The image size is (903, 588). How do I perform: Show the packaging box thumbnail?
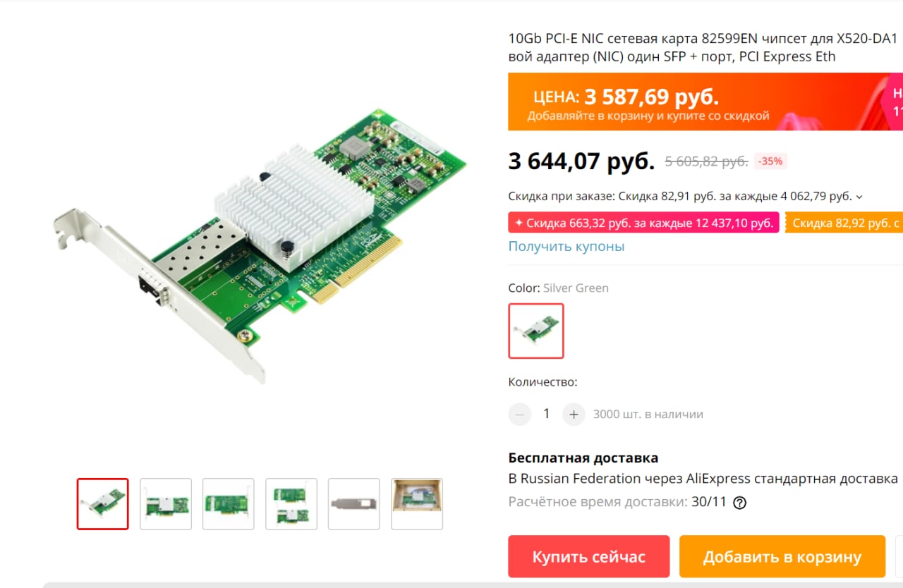coord(417,504)
